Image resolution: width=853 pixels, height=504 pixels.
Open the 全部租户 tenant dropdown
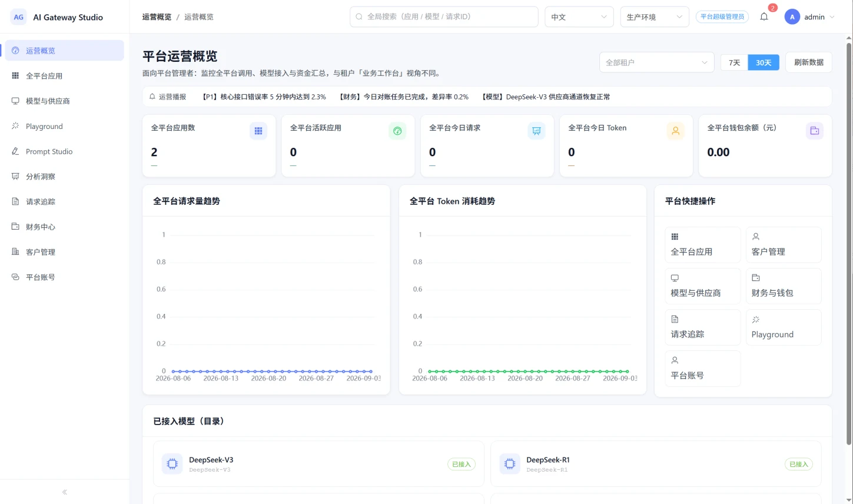point(657,62)
